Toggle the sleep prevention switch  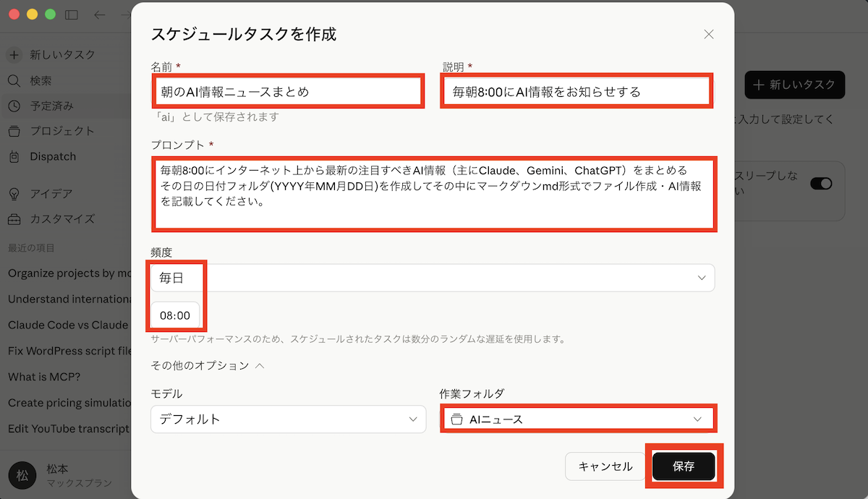coord(821,184)
